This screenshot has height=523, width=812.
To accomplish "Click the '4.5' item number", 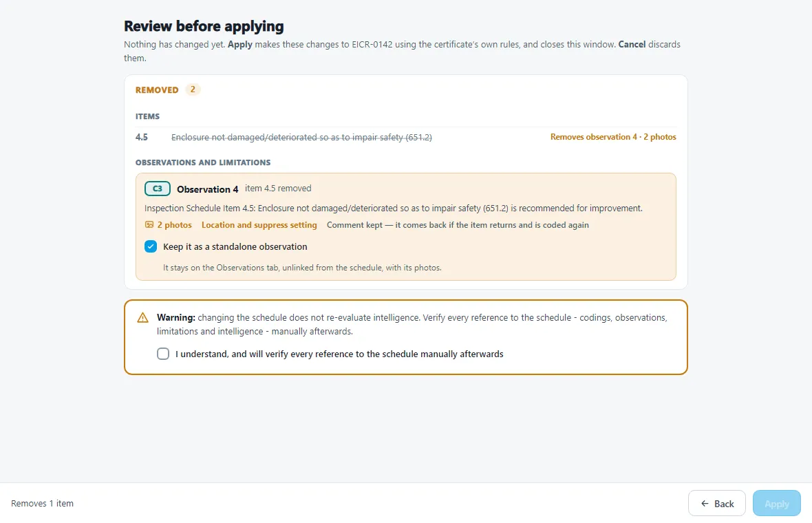I will pyautogui.click(x=141, y=137).
